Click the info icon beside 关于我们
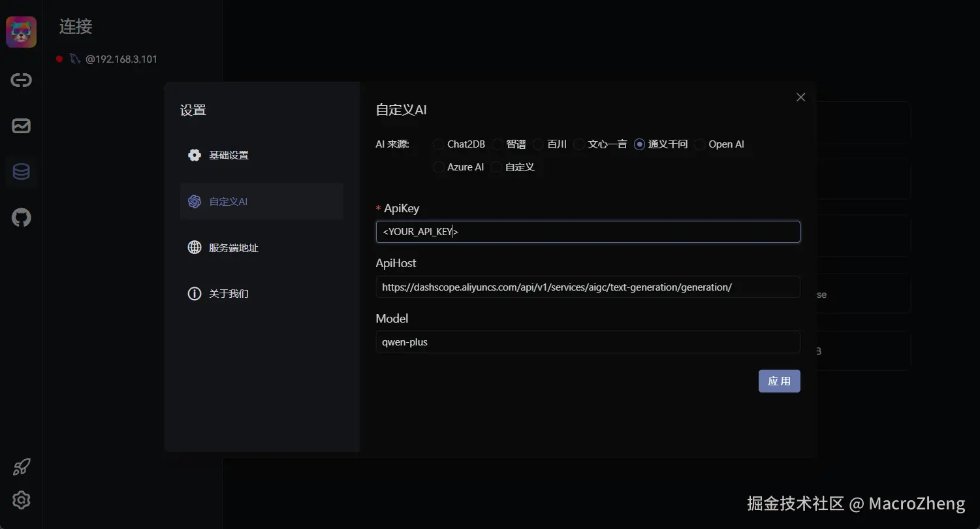Screen dimensions: 980x529 195,294
